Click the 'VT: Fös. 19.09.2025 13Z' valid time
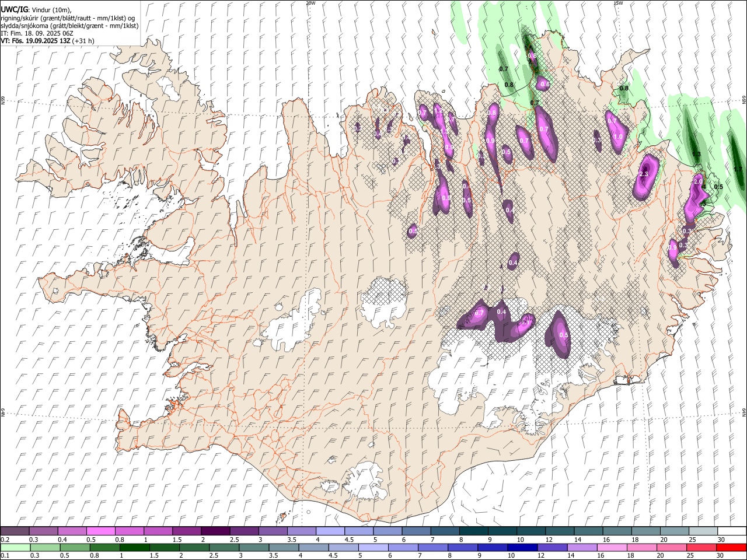This screenshot has width=747, height=560. tap(36, 41)
